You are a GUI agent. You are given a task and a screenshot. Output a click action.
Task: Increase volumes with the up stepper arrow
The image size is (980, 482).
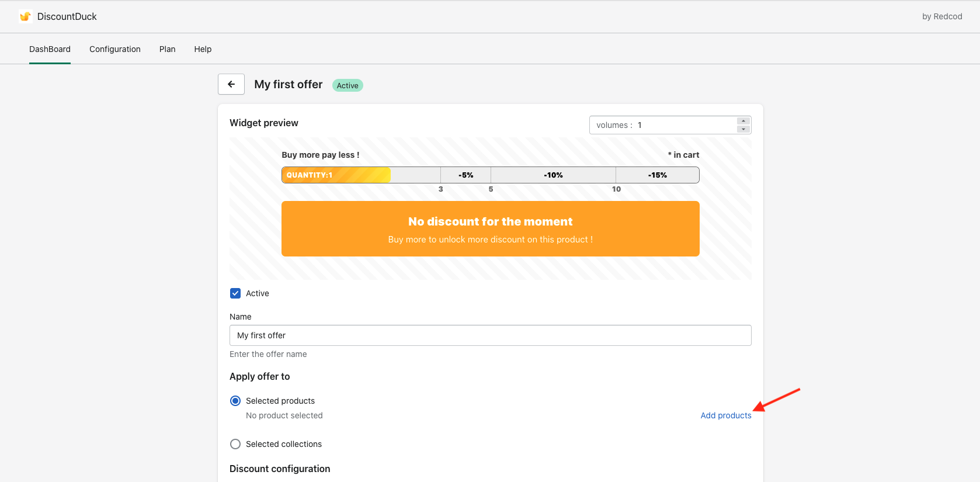click(743, 121)
